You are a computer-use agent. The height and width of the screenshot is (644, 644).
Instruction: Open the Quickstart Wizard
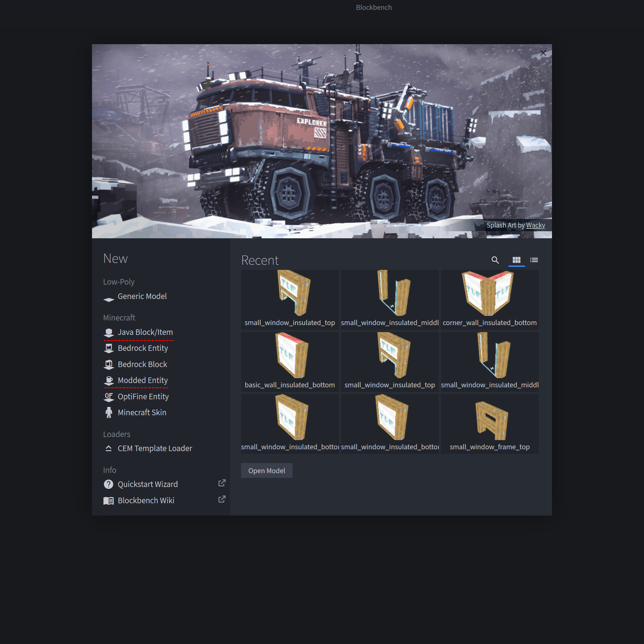coord(148,484)
